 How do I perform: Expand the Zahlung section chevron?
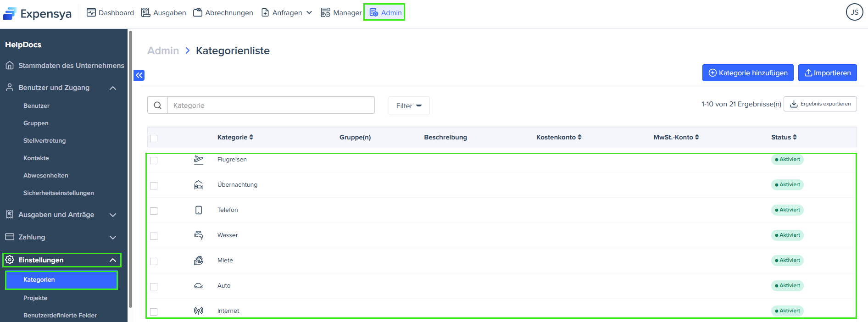click(x=113, y=237)
